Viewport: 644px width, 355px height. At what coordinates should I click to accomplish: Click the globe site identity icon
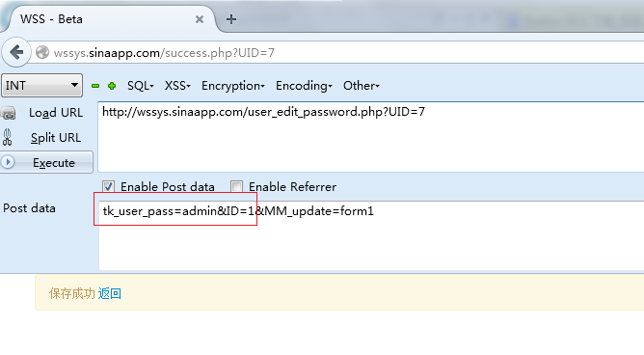click(42, 53)
